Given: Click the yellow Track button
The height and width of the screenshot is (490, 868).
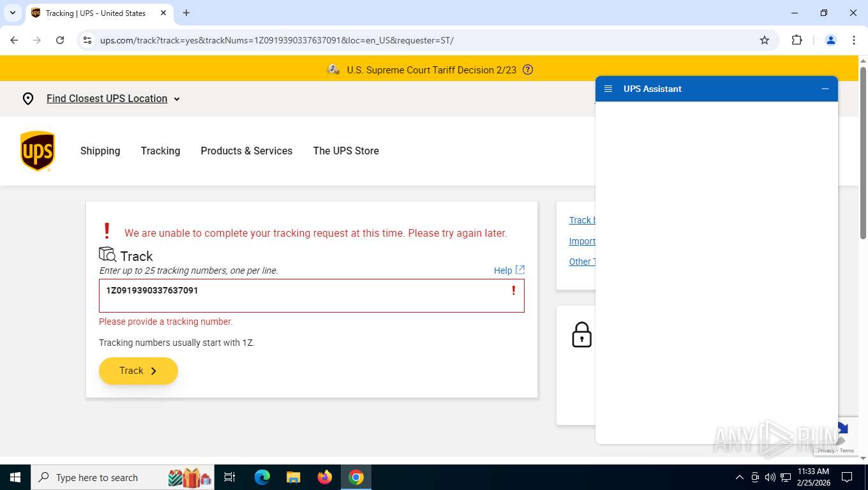Looking at the screenshot, I should pos(138,371).
